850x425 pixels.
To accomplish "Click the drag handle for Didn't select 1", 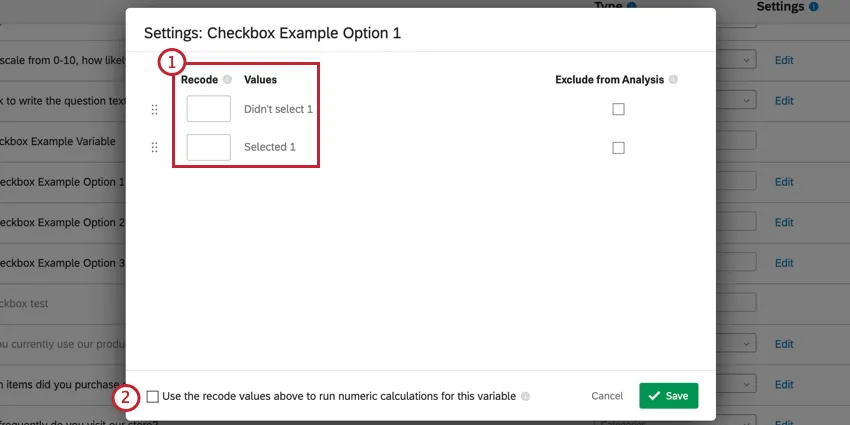I will coord(154,109).
